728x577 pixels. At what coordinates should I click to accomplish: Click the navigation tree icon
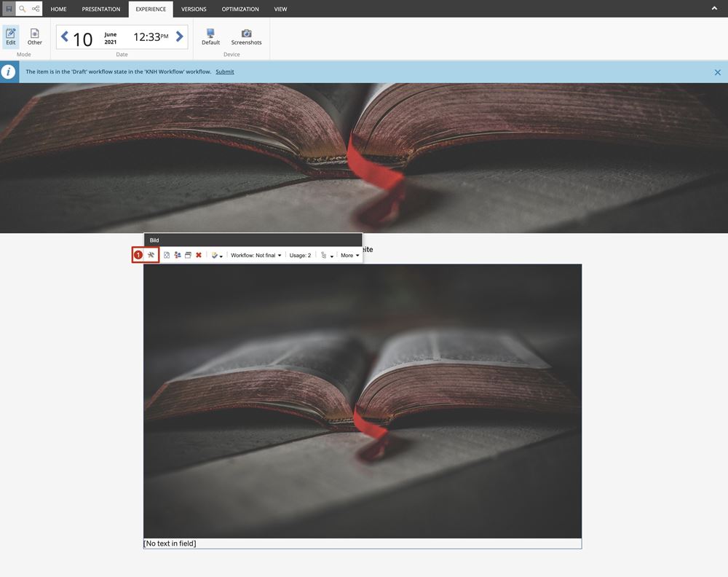click(x=35, y=9)
